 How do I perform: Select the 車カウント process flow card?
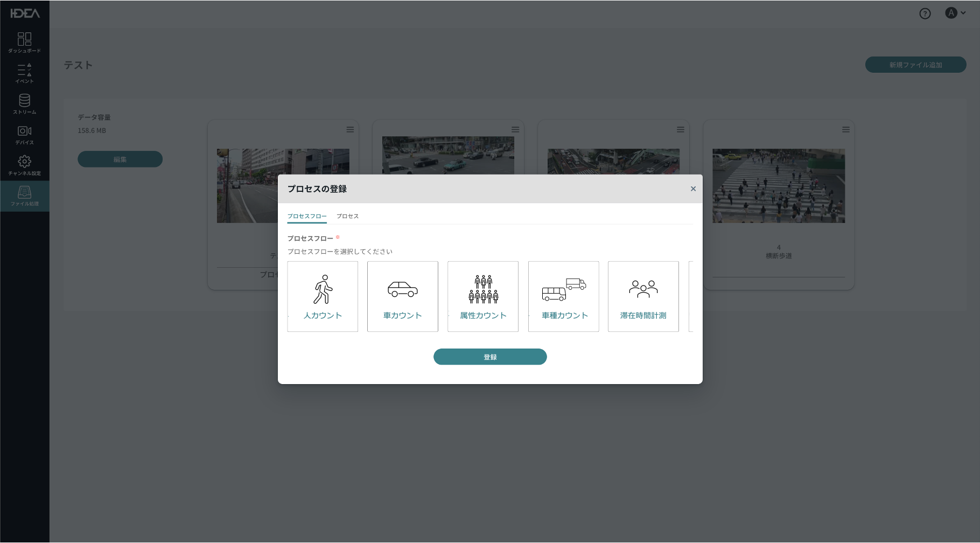pos(403,296)
